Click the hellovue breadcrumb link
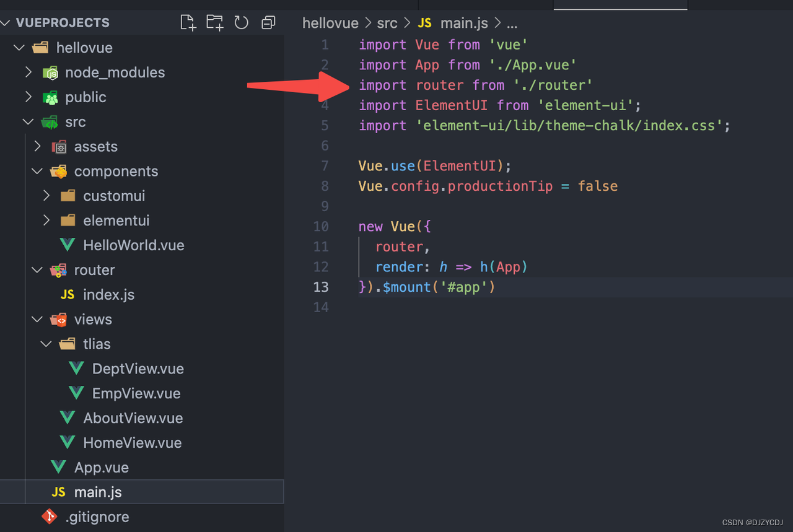The image size is (793, 532). 330,23
